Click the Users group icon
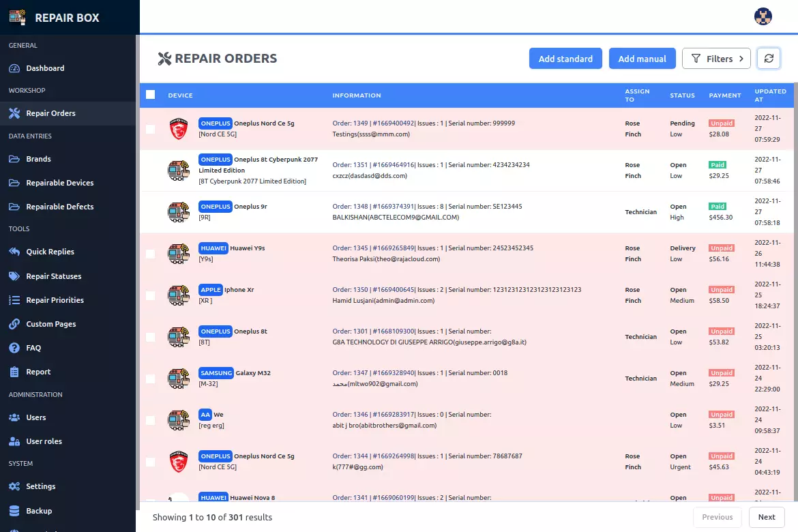This screenshot has height=532, width=798. [14, 417]
